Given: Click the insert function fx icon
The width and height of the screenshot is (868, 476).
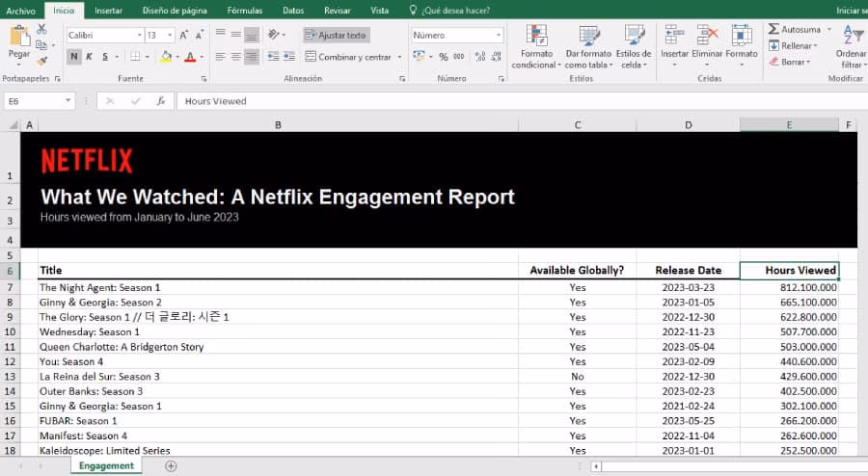Looking at the screenshot, I should [x=160, y=101].
